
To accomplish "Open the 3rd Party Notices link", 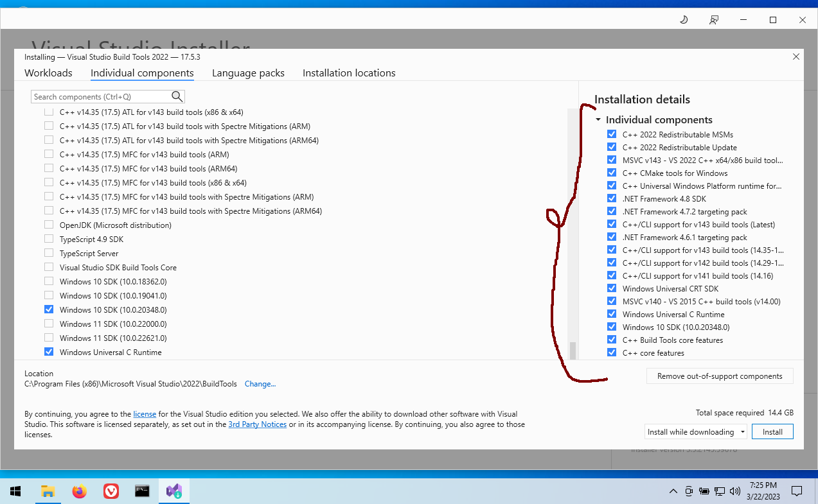I will pyautogui.click(x=258, y=424).
